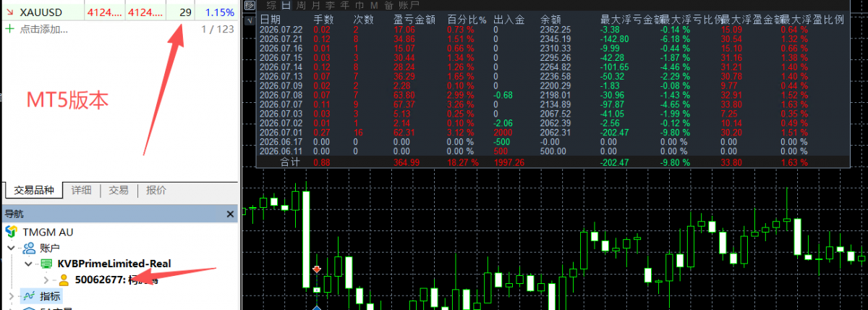Select the 指标 tree item label
The image size is (868, 310).
pos(50,296)
